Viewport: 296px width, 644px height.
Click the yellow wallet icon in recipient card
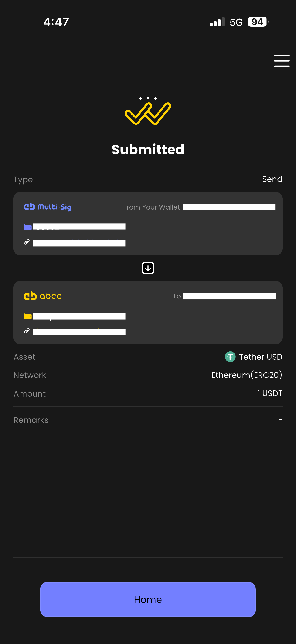(x=27, y=316)
